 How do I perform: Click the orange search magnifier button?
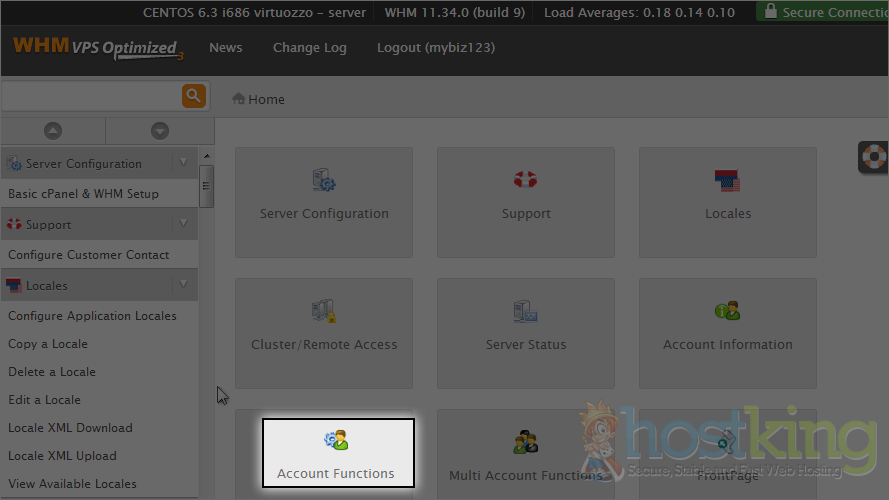tap(193, 96)
